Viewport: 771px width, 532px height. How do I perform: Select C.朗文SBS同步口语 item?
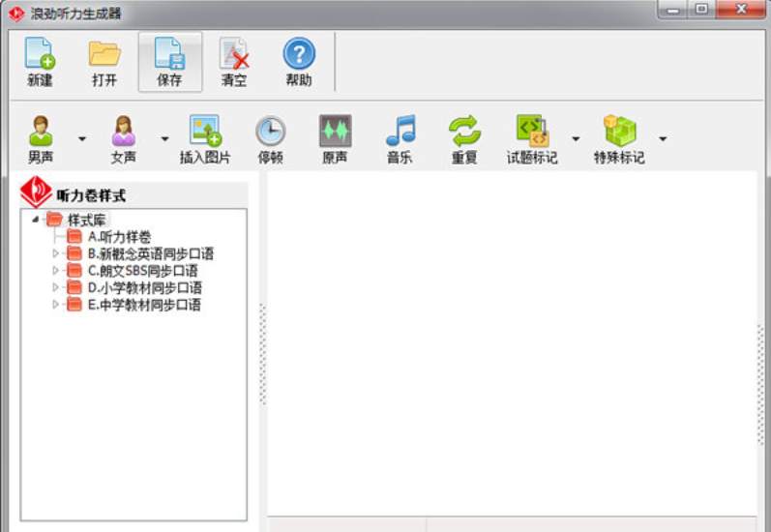coord(132,271)
